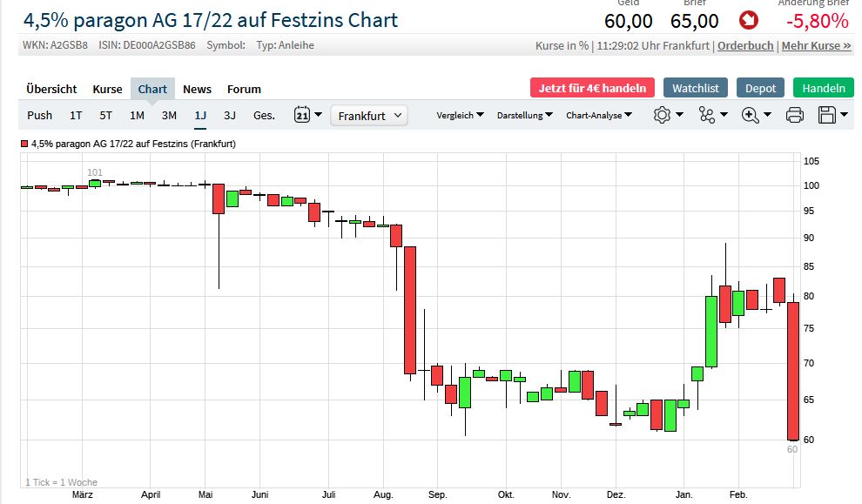
Task: Open the share chart icon menu
Action: point(706,115)
